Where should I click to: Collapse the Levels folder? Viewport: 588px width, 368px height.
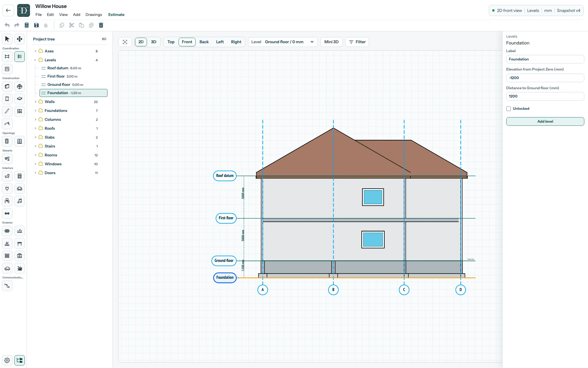36,60
